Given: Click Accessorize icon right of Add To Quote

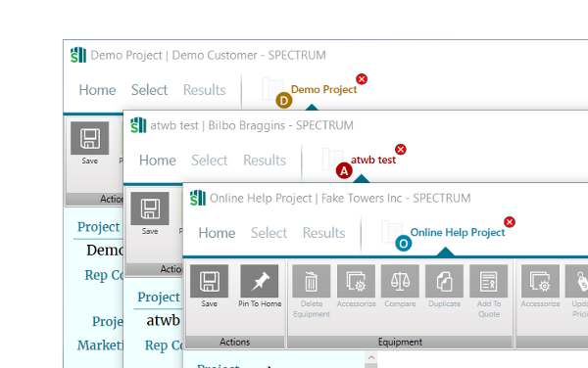Looking at the screenshot, I should [x=540, y=281].
